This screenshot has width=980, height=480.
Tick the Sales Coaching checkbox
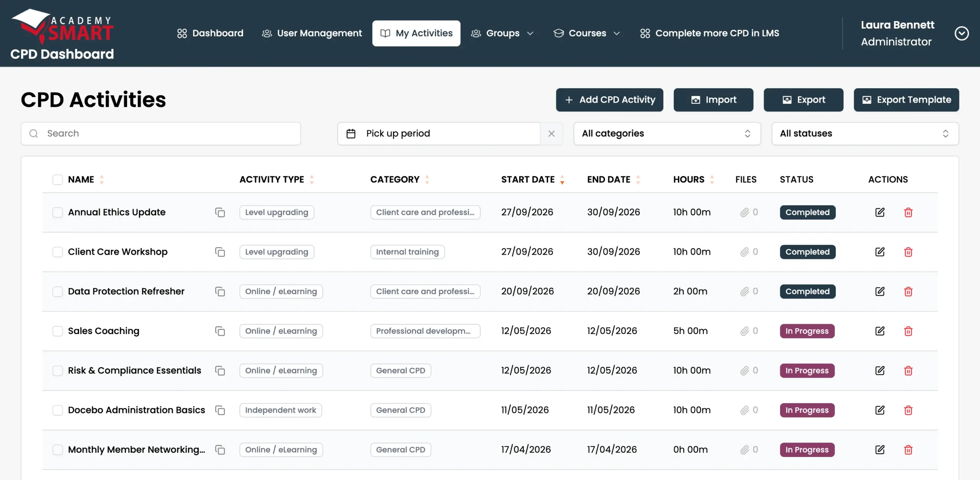coord(57,331)
